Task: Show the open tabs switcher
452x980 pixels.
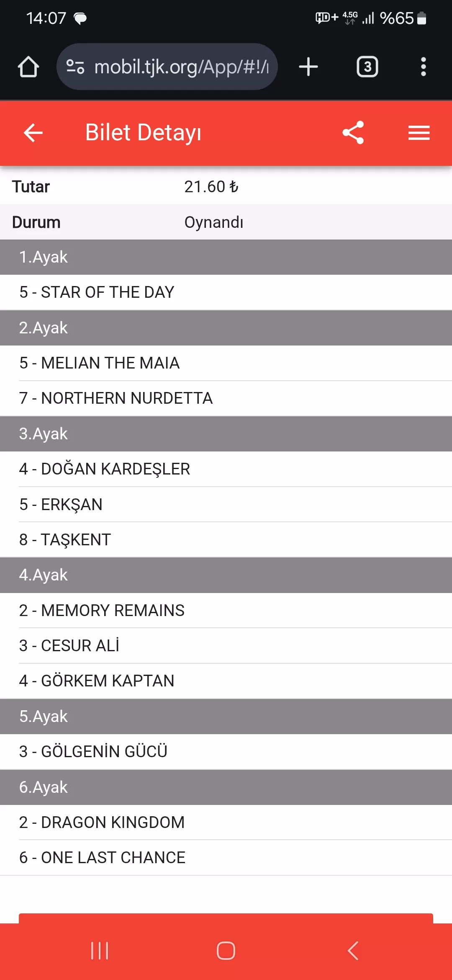Action: (x=367, y=67)
